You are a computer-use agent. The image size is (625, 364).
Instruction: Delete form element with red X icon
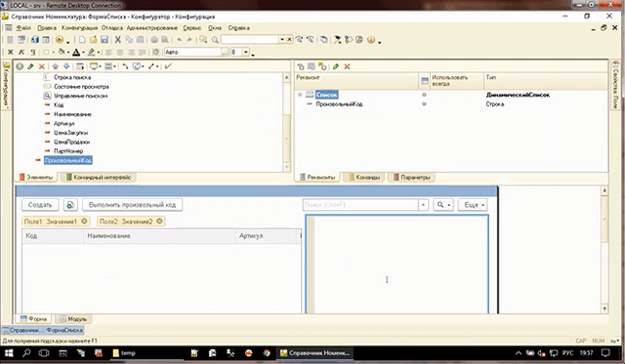click(x=41, y=66)
